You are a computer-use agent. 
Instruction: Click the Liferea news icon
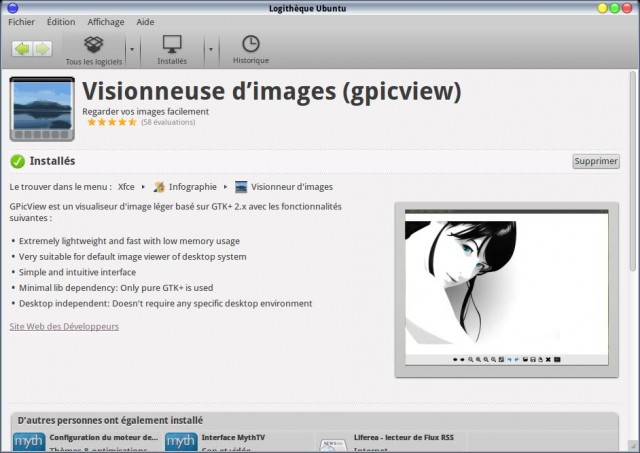coord(333,444)
